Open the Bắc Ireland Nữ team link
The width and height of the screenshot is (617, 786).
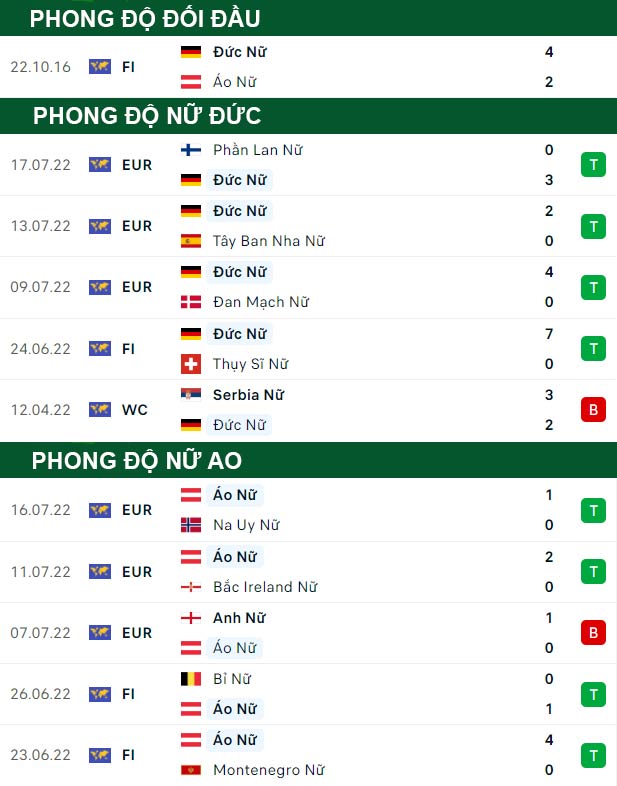(x=265, y=587)
